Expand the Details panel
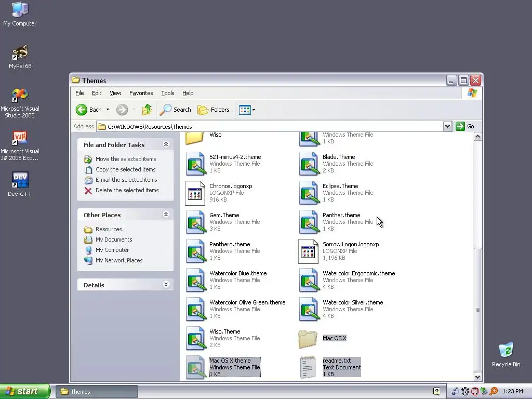The width and height of the screenshot is (532, 399). pyautogui.click(x=166, y=284)
